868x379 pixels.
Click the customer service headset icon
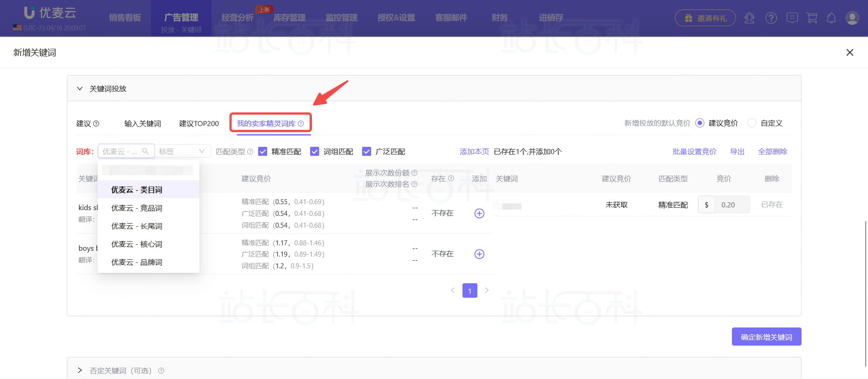[x=749, y=18]
